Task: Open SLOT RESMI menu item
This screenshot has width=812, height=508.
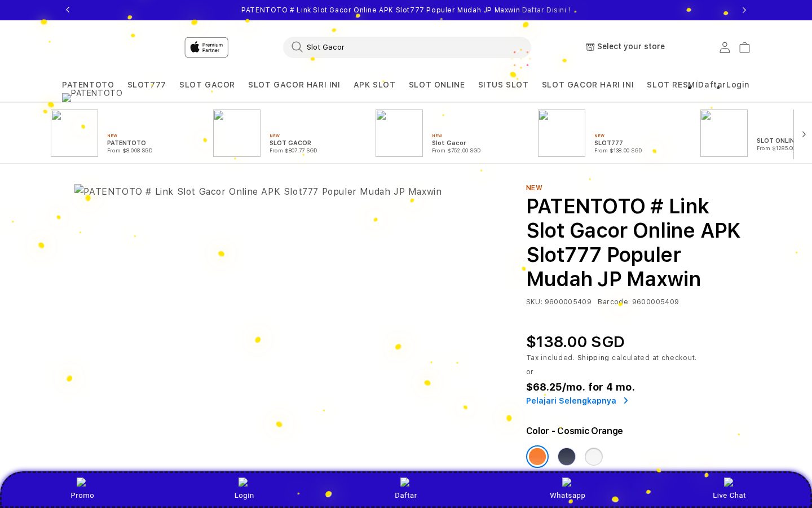Action: (672, 85)
